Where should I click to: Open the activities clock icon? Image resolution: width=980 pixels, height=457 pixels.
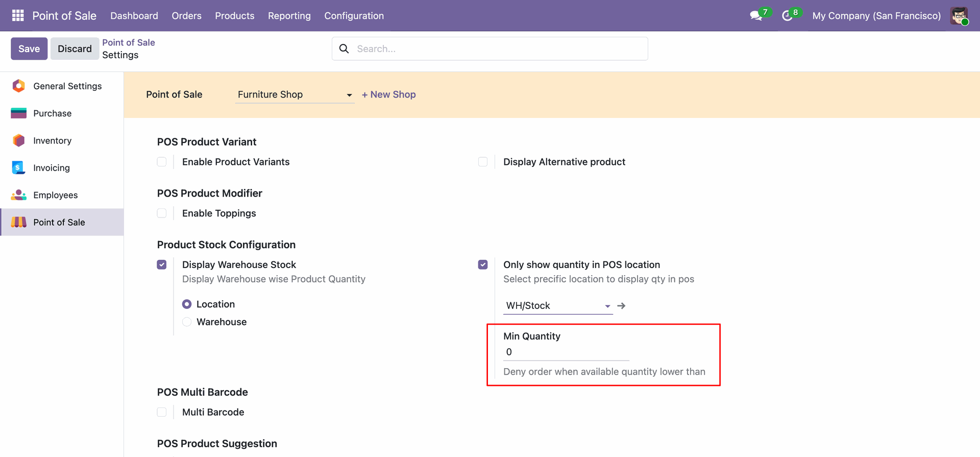point(787,16)
